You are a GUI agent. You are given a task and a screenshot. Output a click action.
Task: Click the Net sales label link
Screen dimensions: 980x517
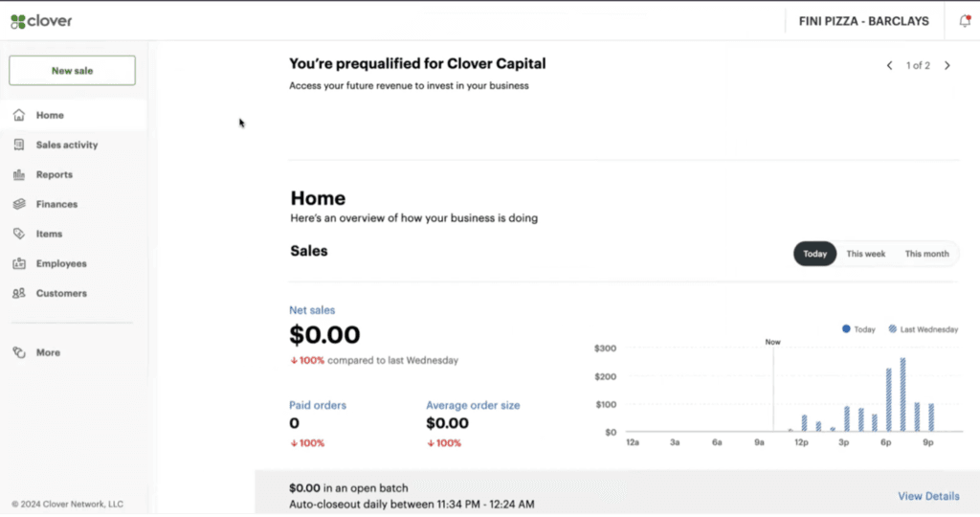click(312, 310)
